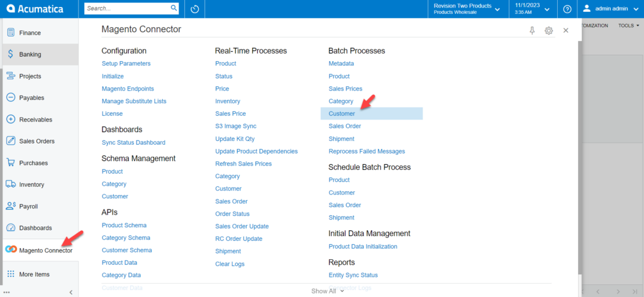The image size is (644, 297).
Task: Collapse the left navigation sidebar
Action: click(70, 292)
